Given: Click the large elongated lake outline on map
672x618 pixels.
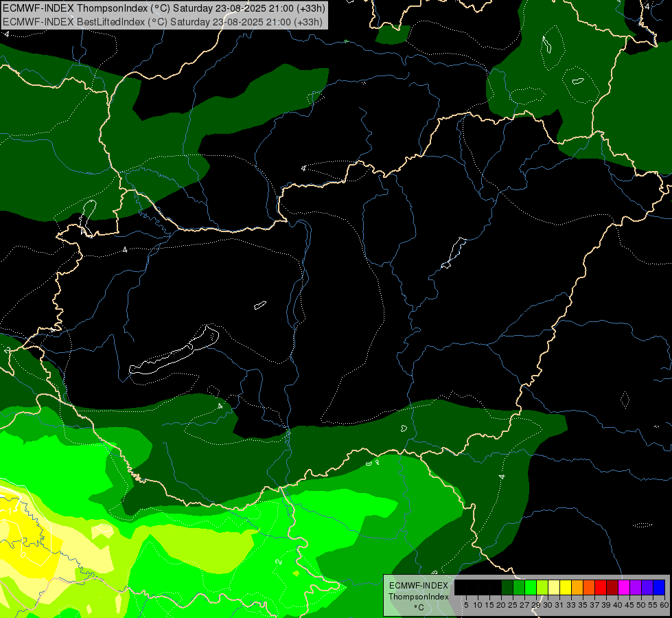Looking at the screenshot, I should click(174, 350).
